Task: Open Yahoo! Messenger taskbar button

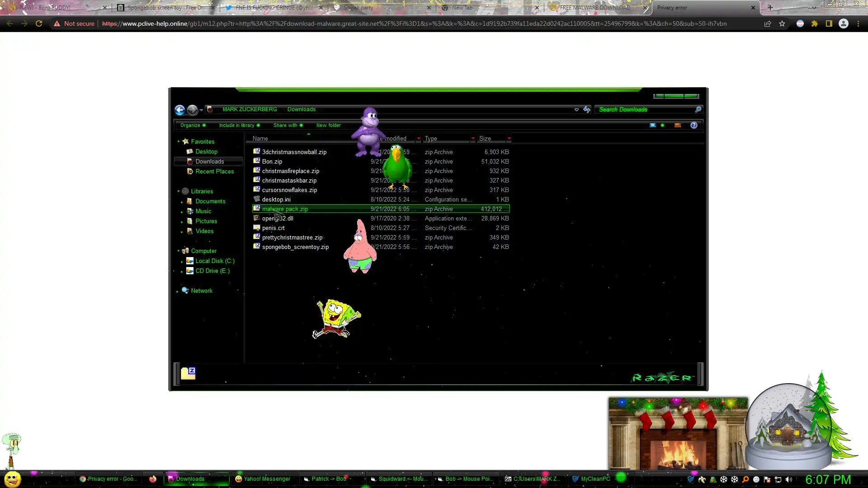Action: [263, 479]
